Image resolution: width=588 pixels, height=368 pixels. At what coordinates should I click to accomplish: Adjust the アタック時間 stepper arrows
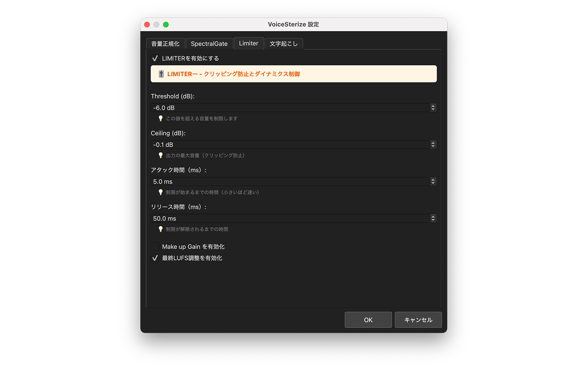tap(433, 182)
